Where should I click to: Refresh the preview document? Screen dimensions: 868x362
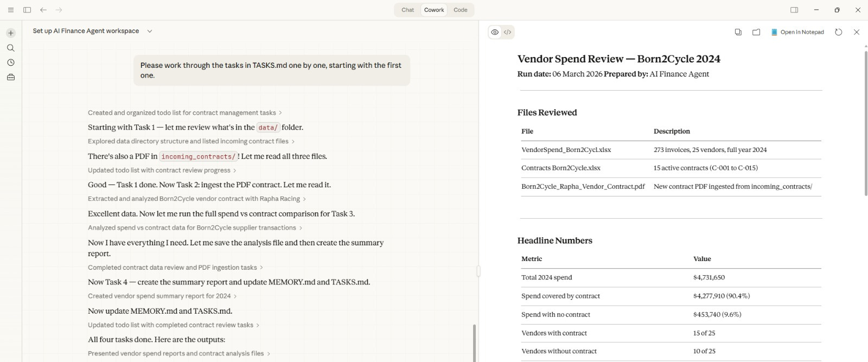pos(839,32)
